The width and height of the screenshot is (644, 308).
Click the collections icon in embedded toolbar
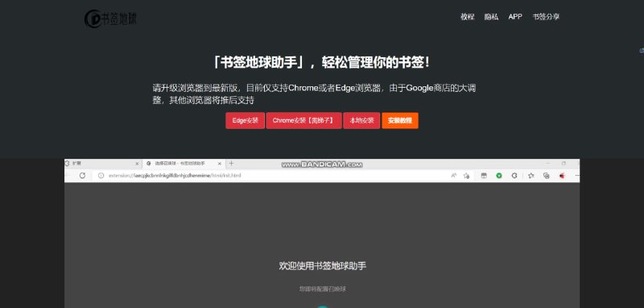pos(547,176)
